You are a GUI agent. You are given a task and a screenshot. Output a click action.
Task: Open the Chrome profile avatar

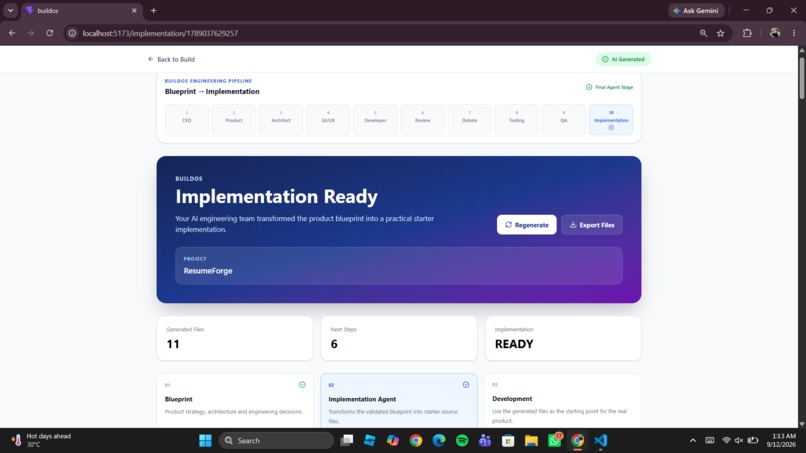(x=775, y=33)
